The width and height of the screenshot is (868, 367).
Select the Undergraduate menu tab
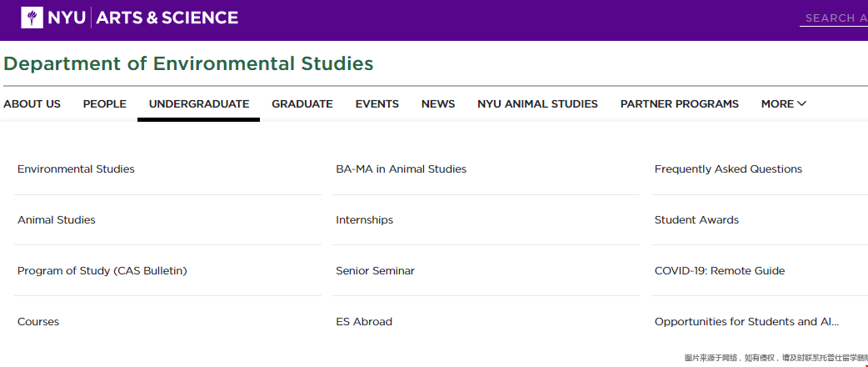[x=199, y=103]
